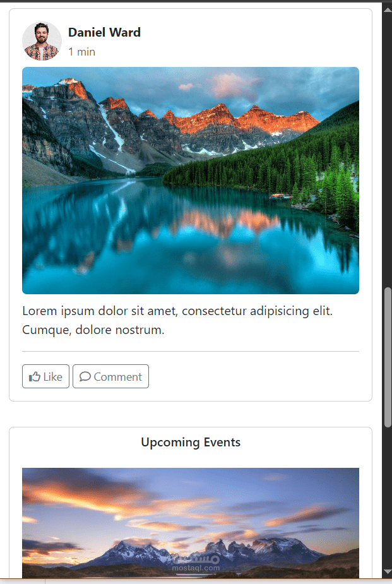Click the scrollbar track above the thumb
Screen dimensions: 392x584
[388, 149]
